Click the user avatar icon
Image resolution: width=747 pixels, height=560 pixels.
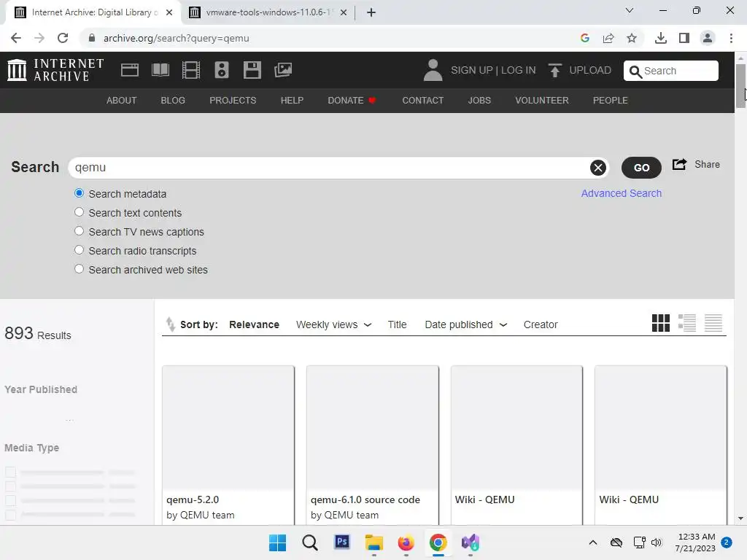coord(433,70)
